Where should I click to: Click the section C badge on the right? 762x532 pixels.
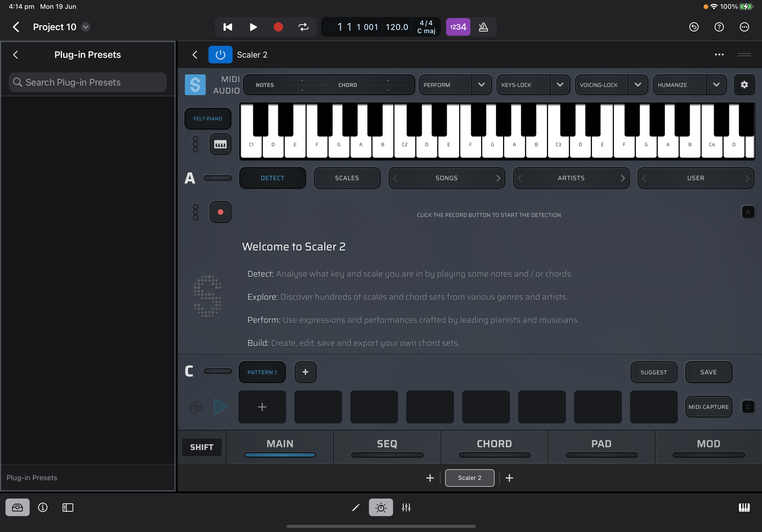tap(748, 407)
